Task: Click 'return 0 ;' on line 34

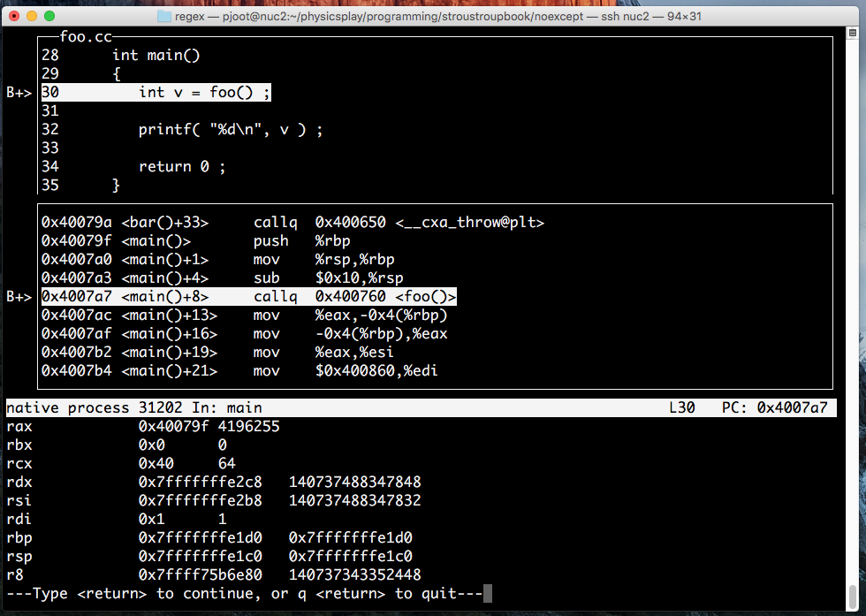Action: [x=182, y=167]
